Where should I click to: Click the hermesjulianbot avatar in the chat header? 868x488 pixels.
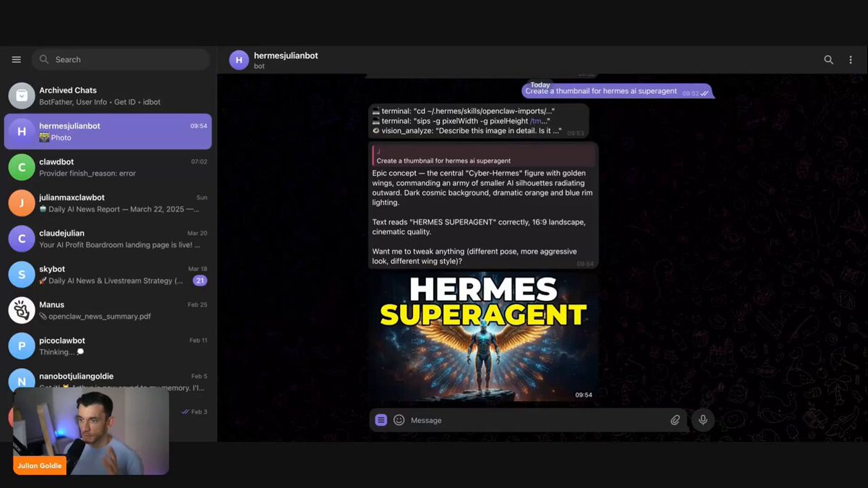pos(239,59)
